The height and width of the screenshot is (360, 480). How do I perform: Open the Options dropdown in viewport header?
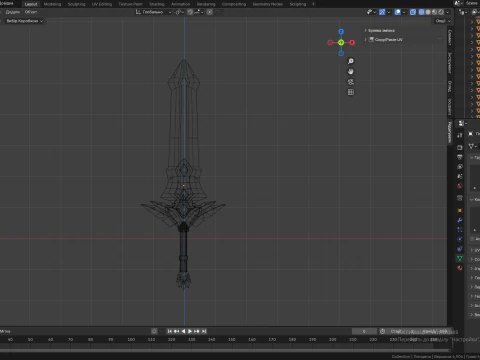click(443, 21)
